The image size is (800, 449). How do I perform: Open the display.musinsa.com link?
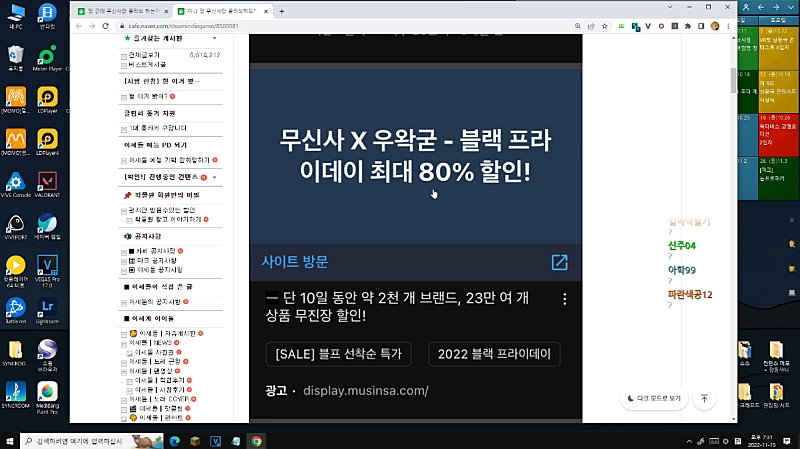pyautogui.click(x=366, y=391)
